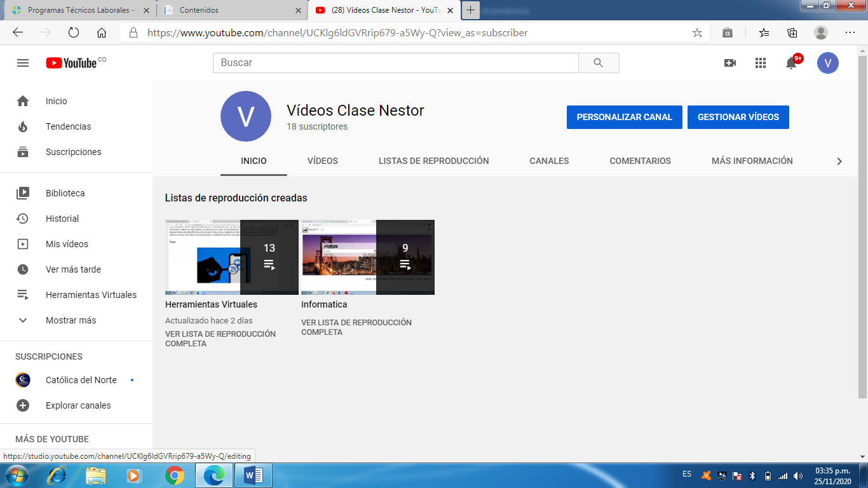Viewport: 868px width, 488px height.
Task: Launch Google Chrome from the taskbar
Action: 175,475
